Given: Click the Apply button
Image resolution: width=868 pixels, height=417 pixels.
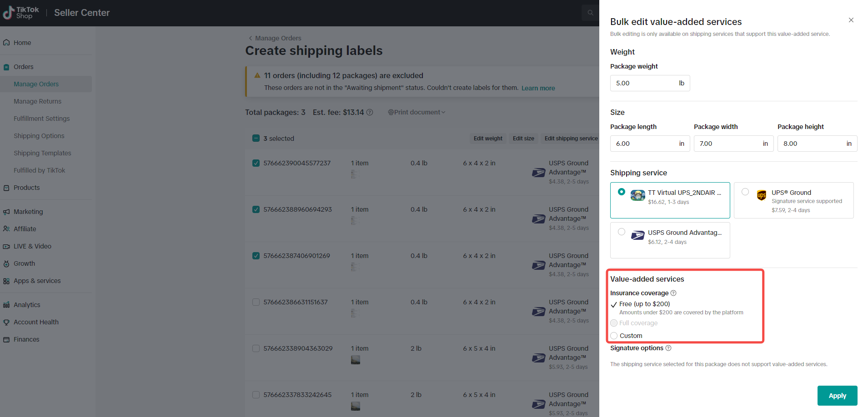Looking at the screenshot, I should tap(837, 396).
